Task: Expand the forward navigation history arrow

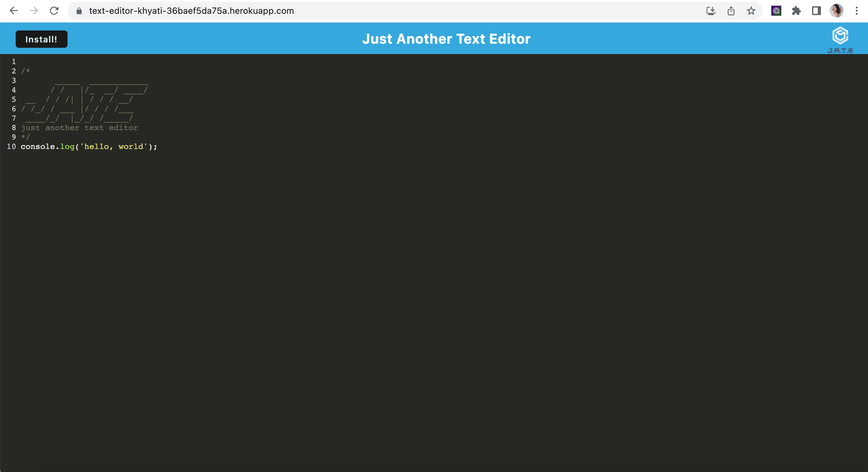Action: pos(34,10)
